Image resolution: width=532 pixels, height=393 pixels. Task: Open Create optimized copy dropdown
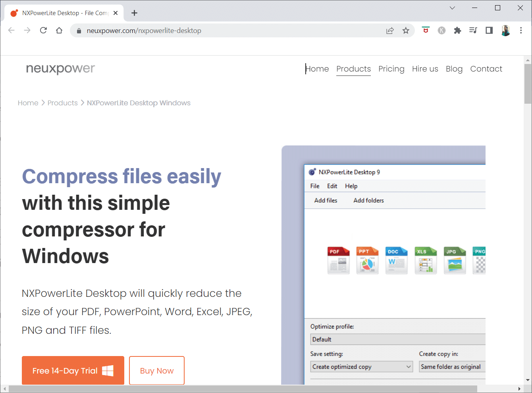point(362,367)
